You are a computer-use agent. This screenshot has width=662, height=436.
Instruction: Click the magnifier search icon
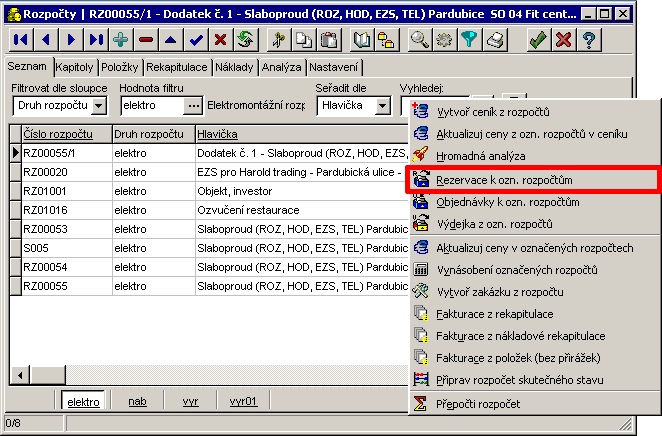click(420, 40)
